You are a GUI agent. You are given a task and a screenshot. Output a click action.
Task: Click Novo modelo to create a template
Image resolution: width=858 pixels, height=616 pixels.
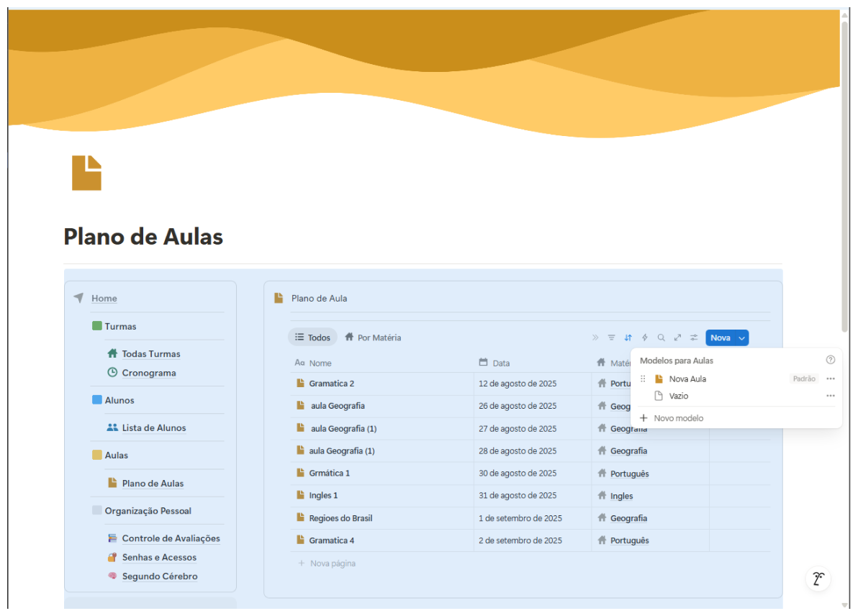678,418
